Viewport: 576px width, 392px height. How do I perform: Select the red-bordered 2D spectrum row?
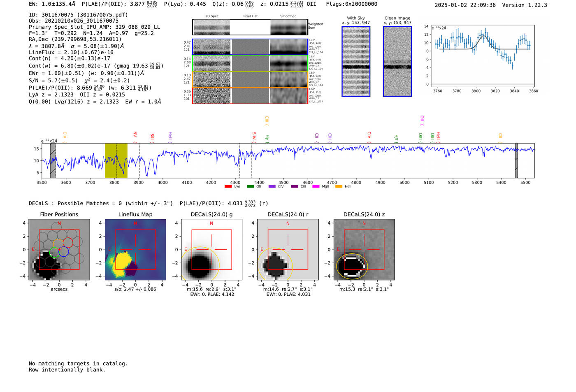(x=250, y=95)
